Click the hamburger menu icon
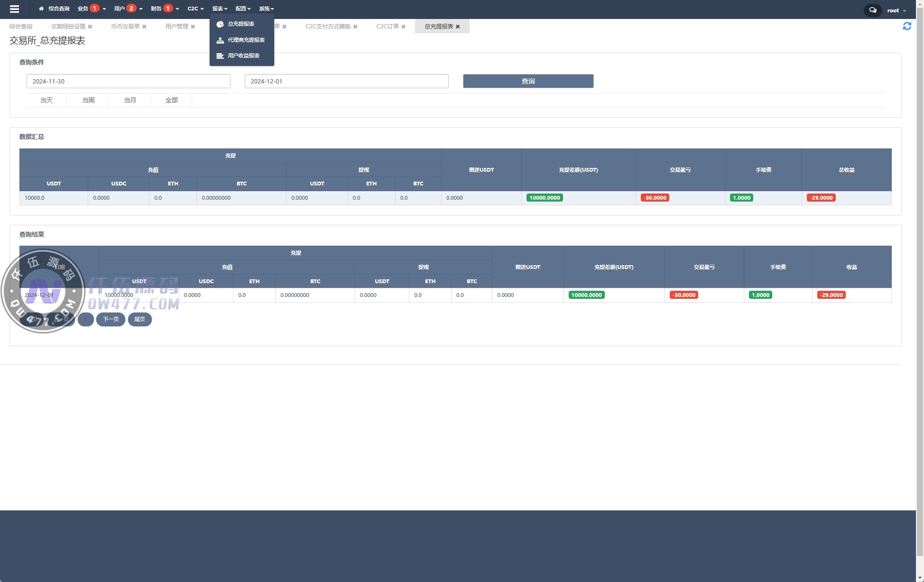 click(x=14, y=9)
